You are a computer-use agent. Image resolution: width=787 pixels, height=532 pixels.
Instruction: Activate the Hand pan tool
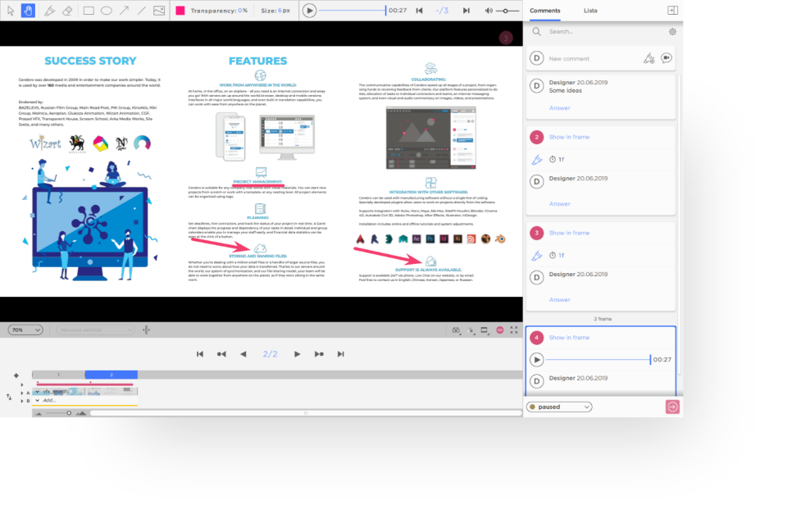point(28,10)
